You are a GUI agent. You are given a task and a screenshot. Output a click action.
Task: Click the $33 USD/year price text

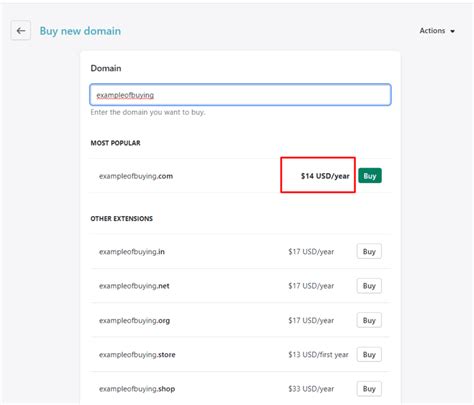pos(311,389)
